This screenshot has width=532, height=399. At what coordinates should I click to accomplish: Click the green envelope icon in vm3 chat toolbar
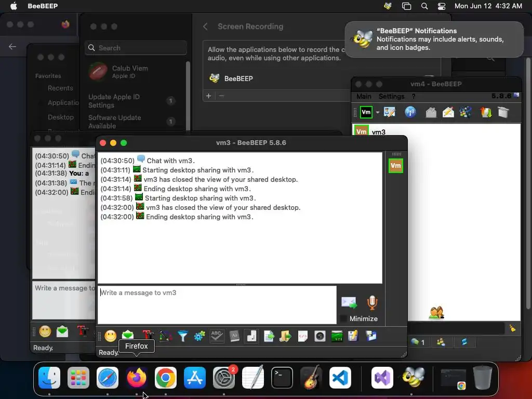coord(128,335)
